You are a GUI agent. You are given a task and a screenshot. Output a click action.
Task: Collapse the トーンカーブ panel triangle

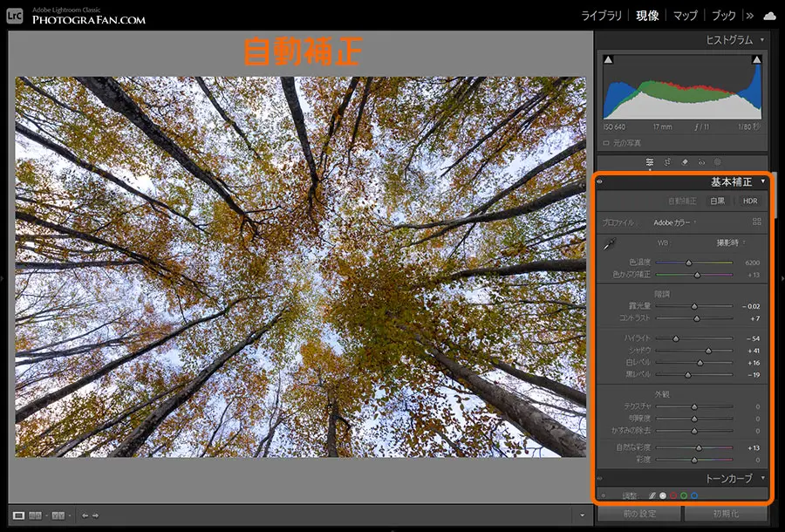click(x=763, y=478)
